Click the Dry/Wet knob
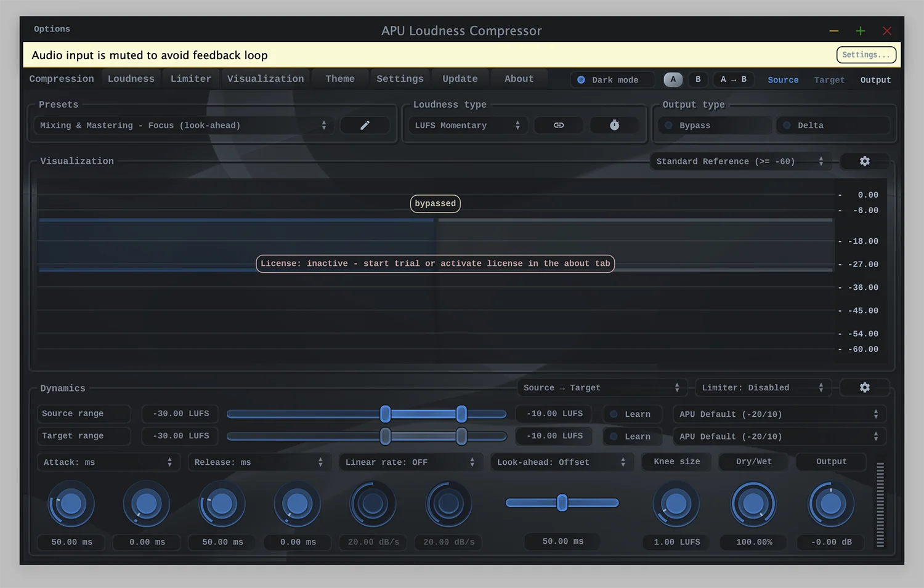The width and height of the screenshot is (924, 588). click(x=753, y=504)
